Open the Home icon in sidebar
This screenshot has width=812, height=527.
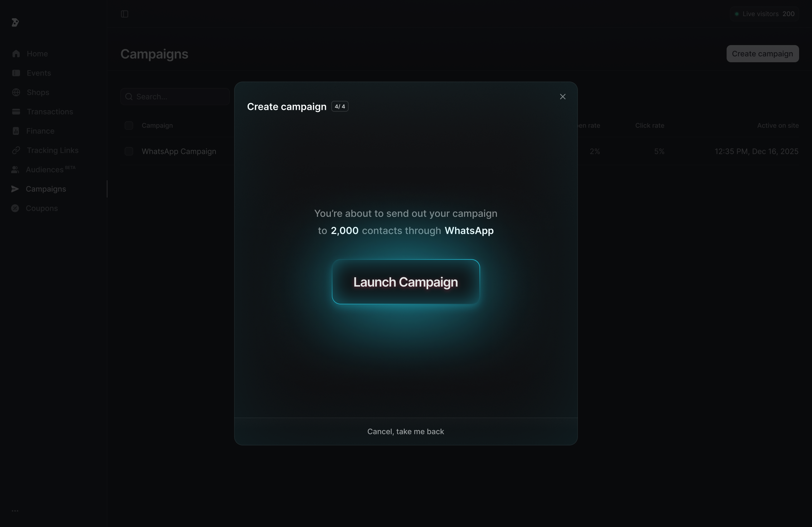[x=16, y=54]
